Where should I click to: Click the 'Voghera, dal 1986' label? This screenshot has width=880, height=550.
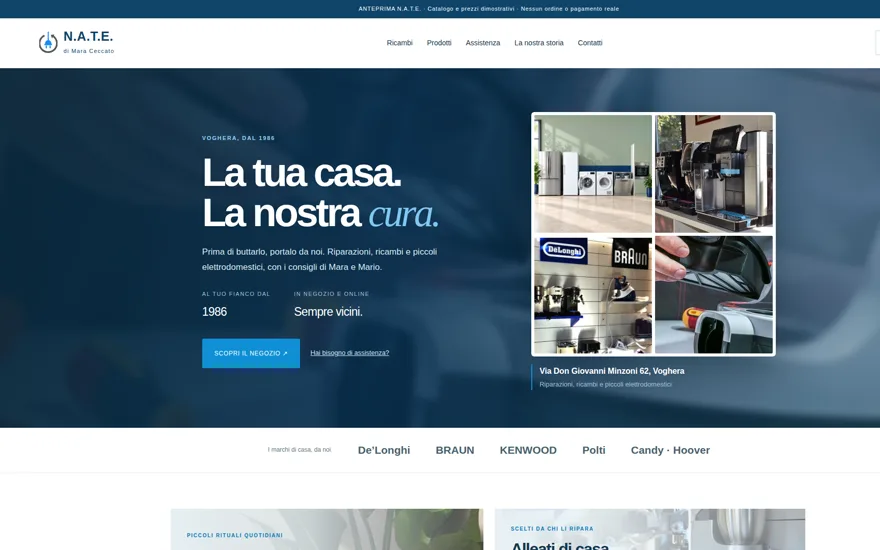[x=239, y=138]
